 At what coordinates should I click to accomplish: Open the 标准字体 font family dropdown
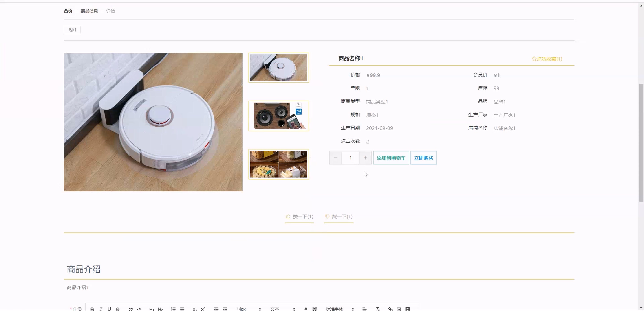(x=340, y=309)
